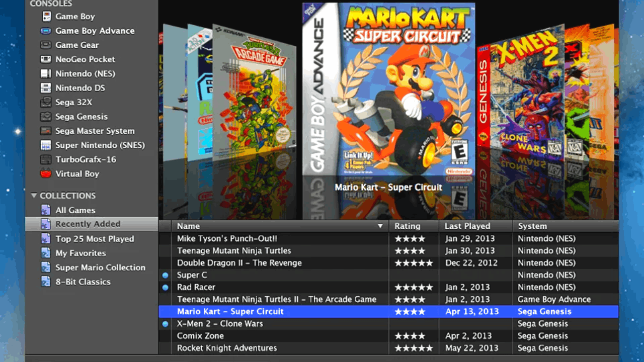
Task: Click the Sega Master System console icon
Action: 46,131
